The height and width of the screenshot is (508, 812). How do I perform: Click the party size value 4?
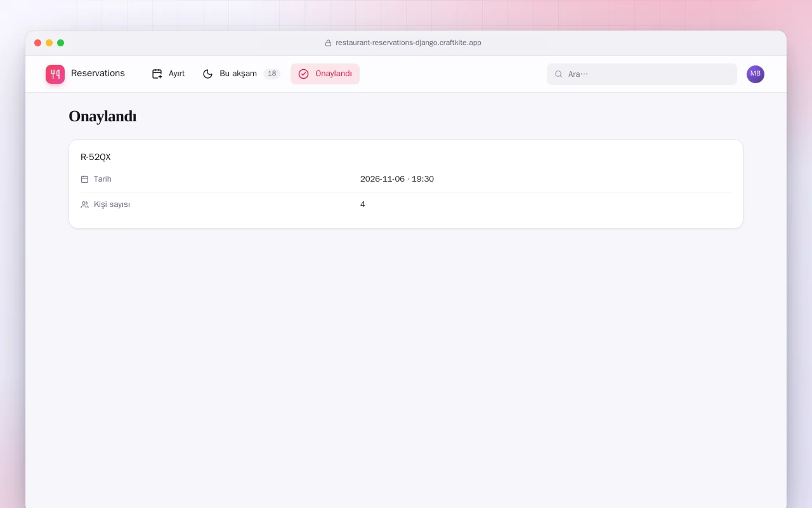[x=363, y=204]
